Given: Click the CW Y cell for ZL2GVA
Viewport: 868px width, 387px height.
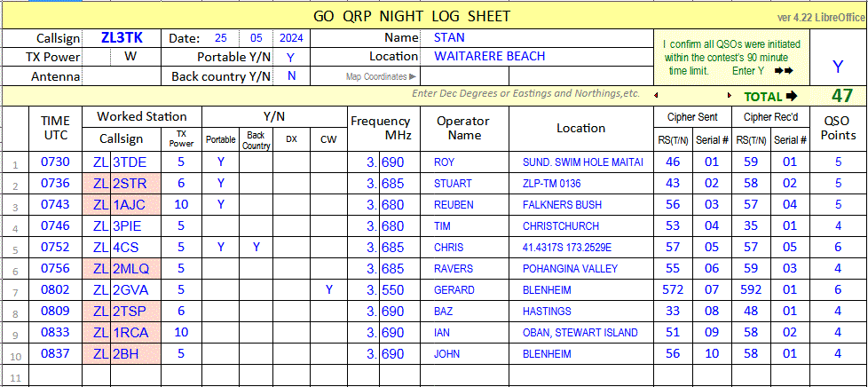Looking at the screenshot, I should [x=328, y=289].
